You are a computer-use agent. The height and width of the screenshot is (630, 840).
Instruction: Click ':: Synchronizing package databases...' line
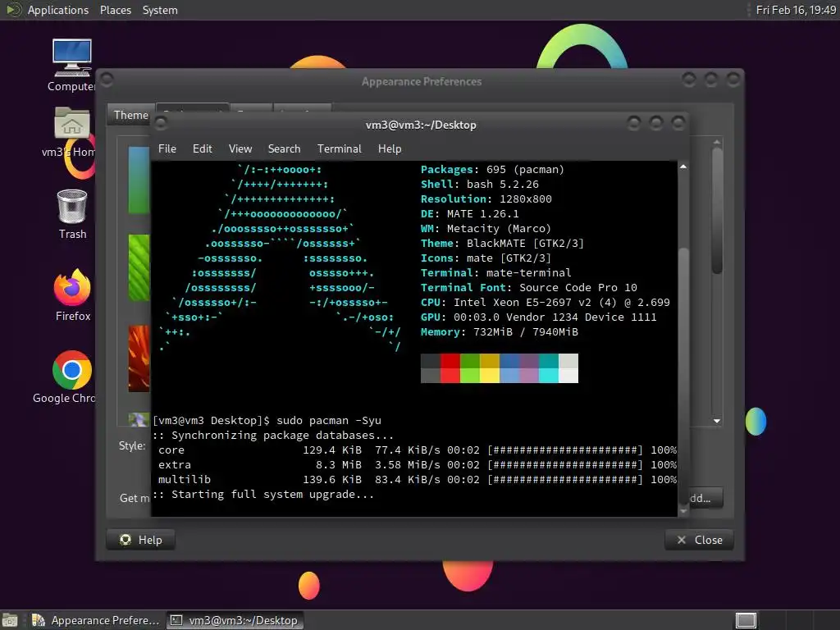pos(273,436)
